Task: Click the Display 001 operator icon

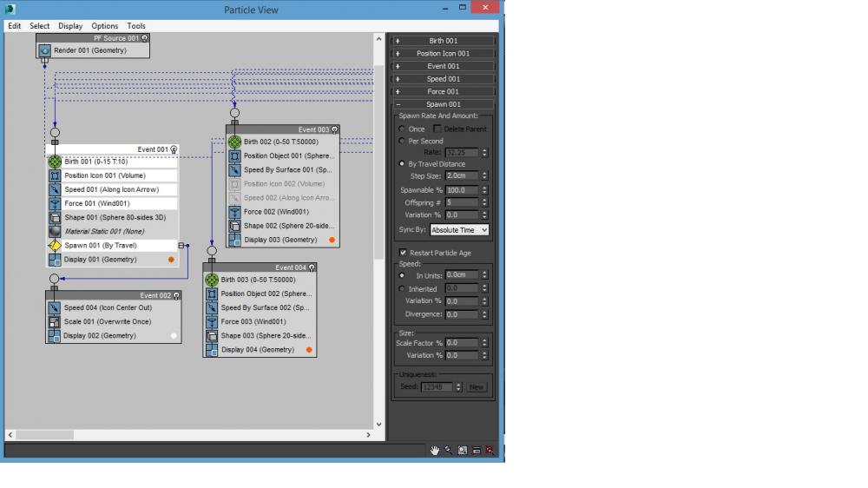Action: tap(55, 260)
